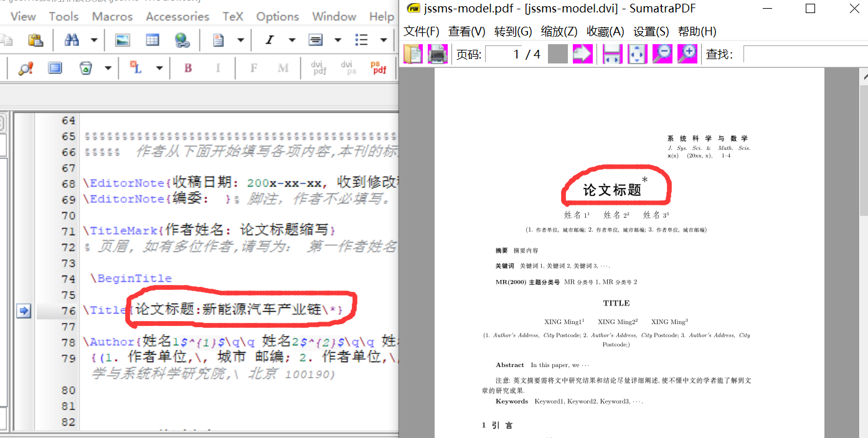Open the italic style dropdown arrow

291,40
